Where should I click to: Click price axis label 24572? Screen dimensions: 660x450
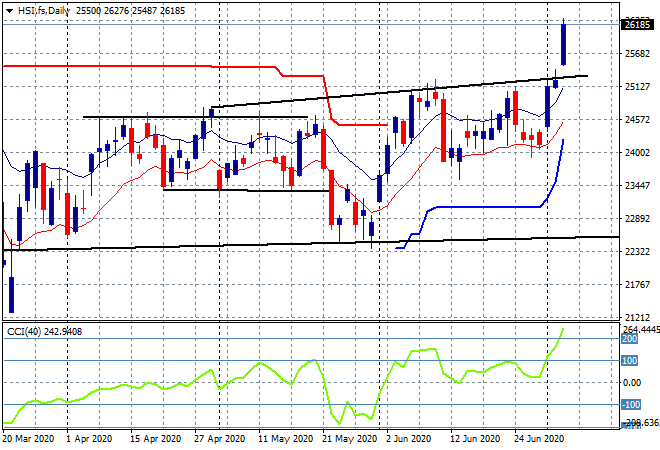(638, 120)
